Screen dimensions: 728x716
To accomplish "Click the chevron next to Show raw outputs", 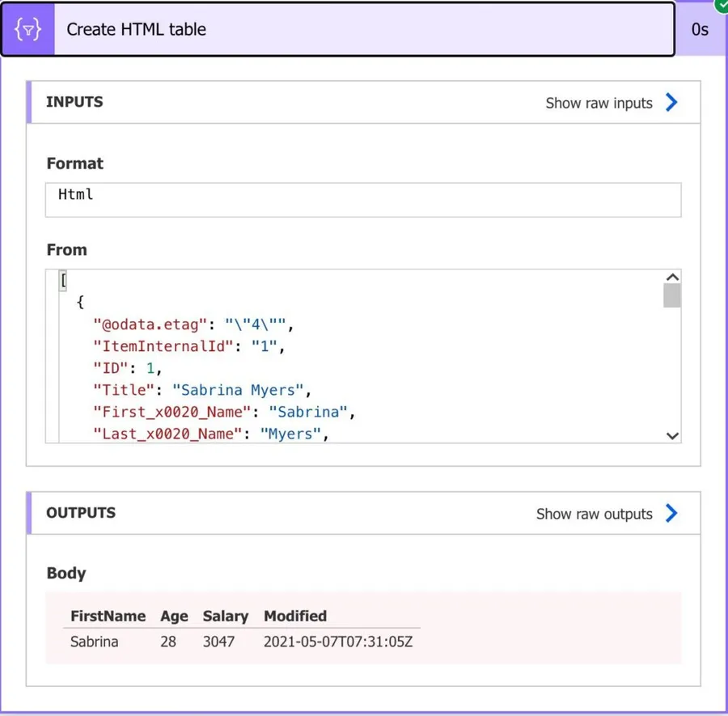I will click(671, 514).
